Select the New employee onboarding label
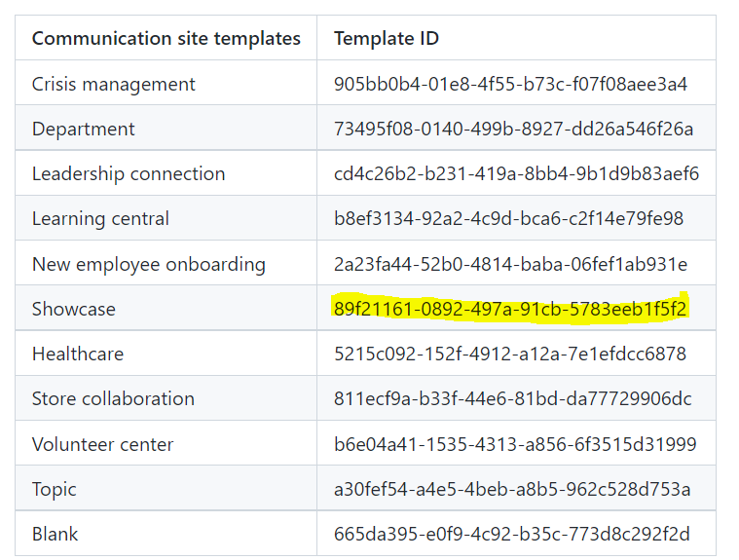Viewport: 739px width, 560px height. click(148, 265)
